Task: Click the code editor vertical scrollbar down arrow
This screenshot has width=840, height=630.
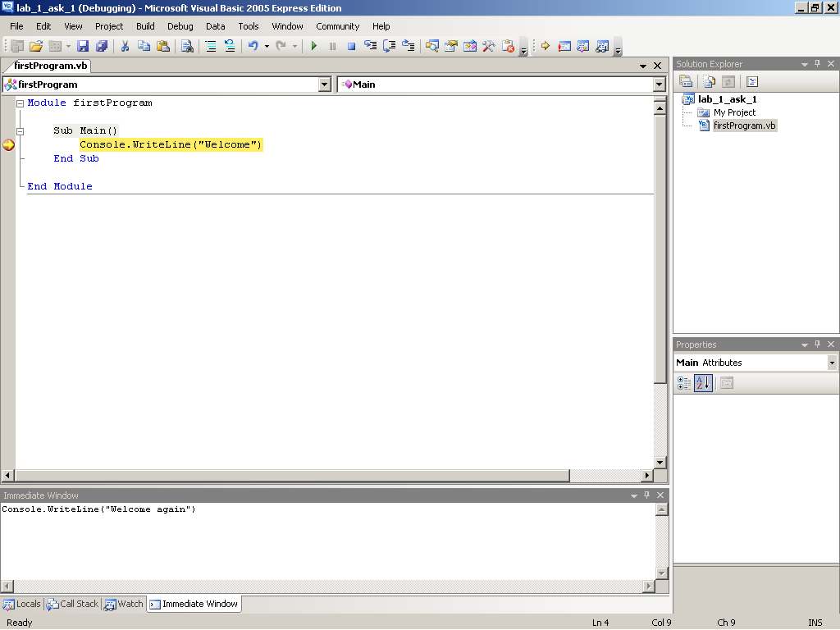Action: 660,463
